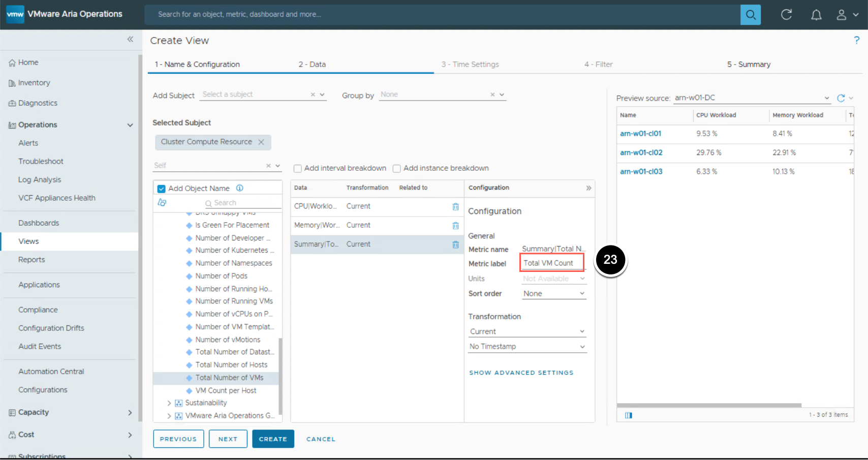The image size is (868, 460).
Task: Open the help question mark
Action: click(x=856, y=40)
